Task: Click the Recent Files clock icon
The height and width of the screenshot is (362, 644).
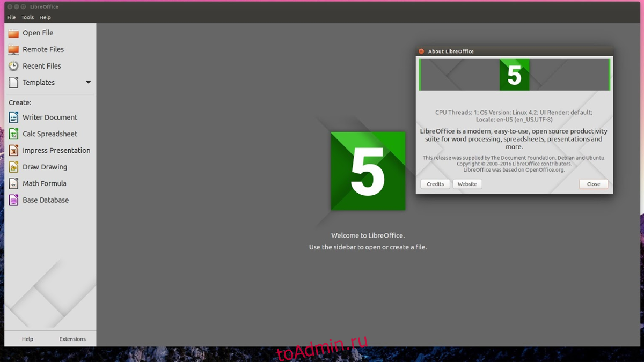Action: click(13, 66)
